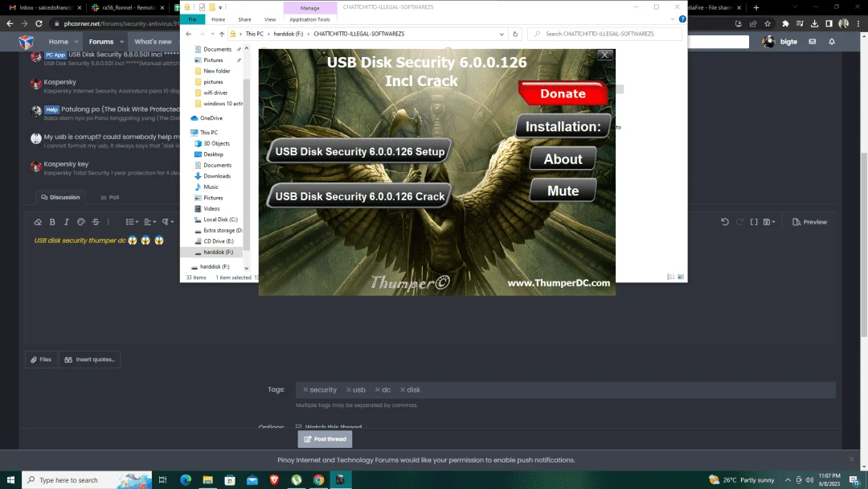
Task: Open browser extensions puzzle icon
Action: coord(785,23)
